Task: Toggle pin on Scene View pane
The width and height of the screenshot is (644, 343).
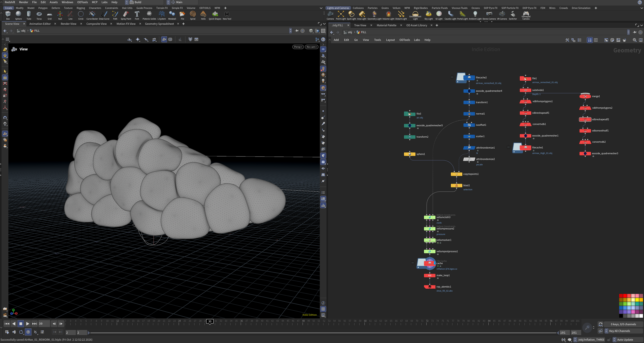Action: point(296,31)
